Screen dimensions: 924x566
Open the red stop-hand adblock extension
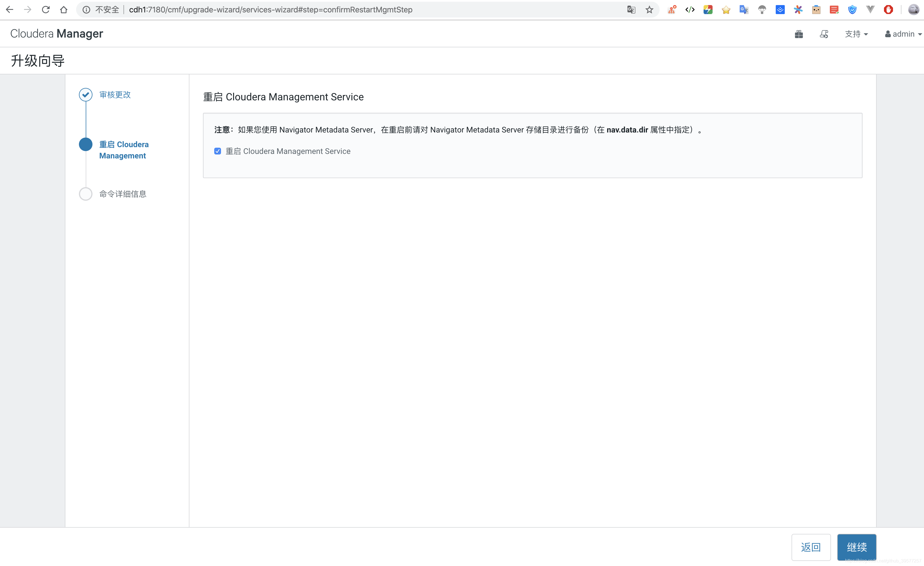[x=888, y=10]
